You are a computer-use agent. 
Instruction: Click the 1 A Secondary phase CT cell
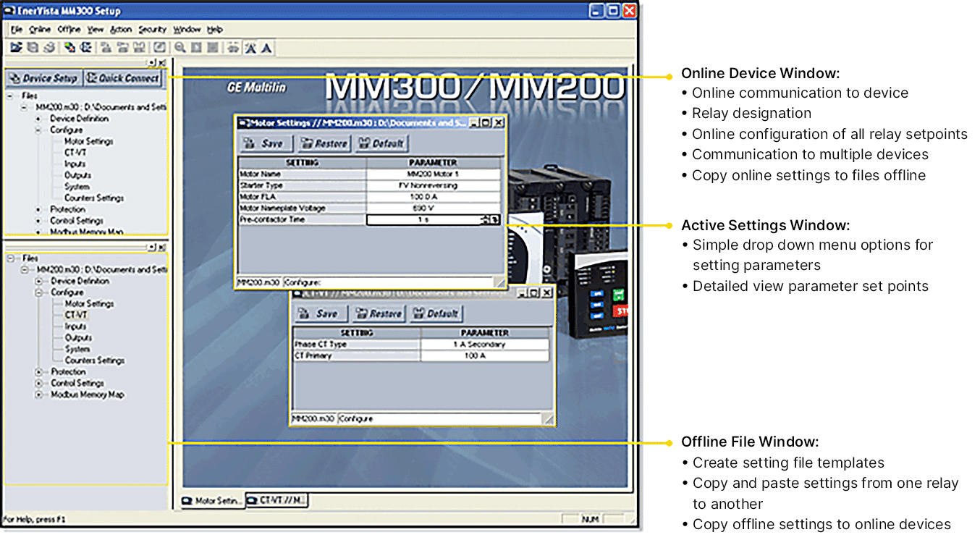485,345
